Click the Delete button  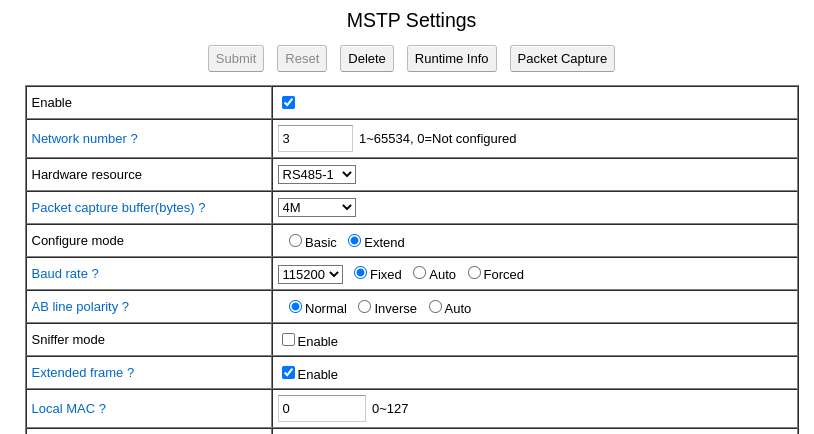pyautogui.click(x=367, y=59)
